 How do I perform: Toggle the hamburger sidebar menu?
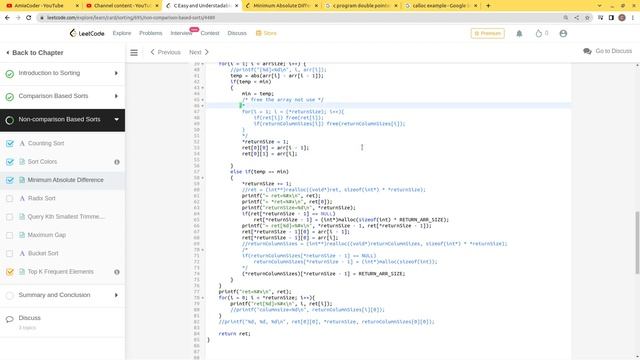click(x=134, y=52)
